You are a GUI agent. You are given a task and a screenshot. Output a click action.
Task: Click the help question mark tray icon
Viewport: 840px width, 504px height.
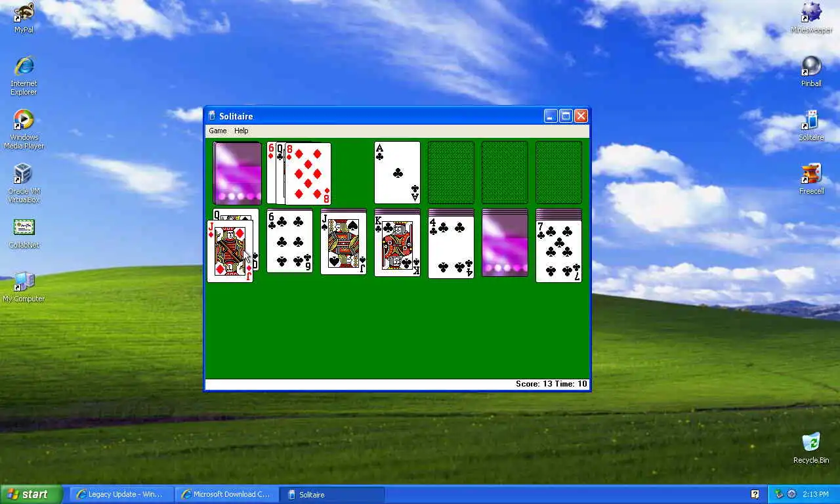coord(755,494)
